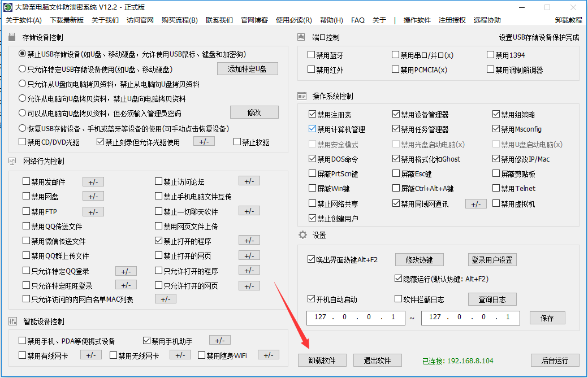This screenshot has width=588, height=378.
Task: Click the 智能设备控制 section icon
Action: [13, 321]
